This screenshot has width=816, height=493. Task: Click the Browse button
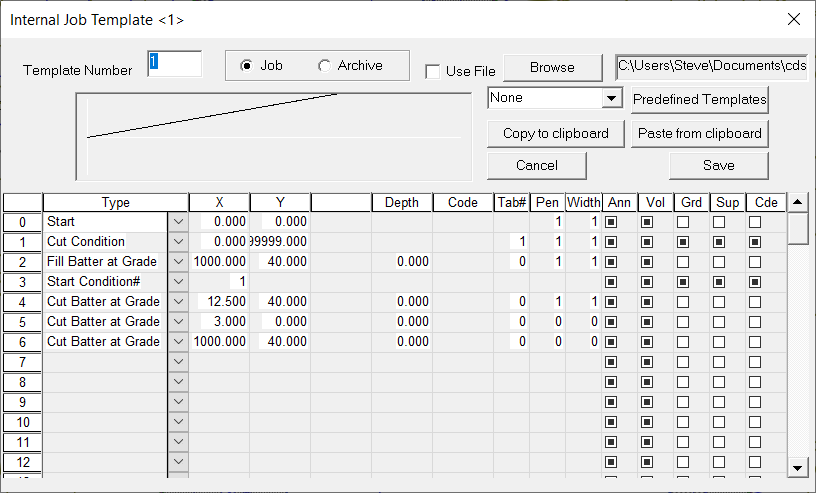(x=552, y=68)
